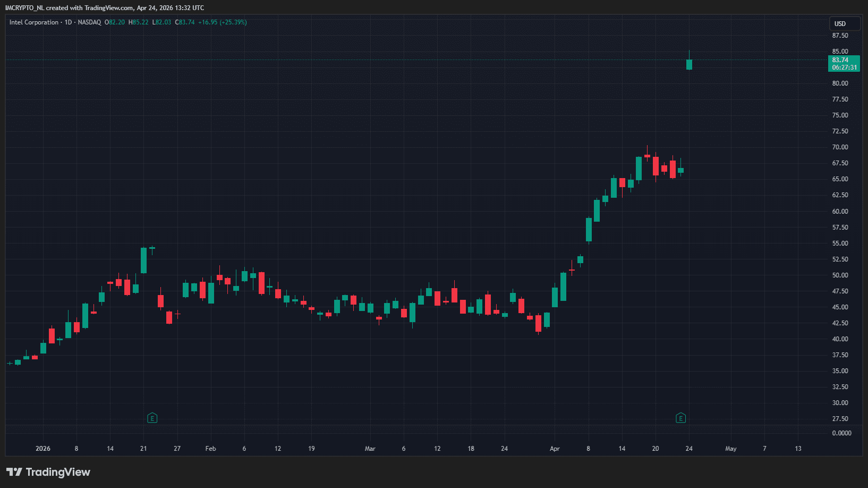Click the May label on the date axis
The image size is (868, 488).
(731, 449)
